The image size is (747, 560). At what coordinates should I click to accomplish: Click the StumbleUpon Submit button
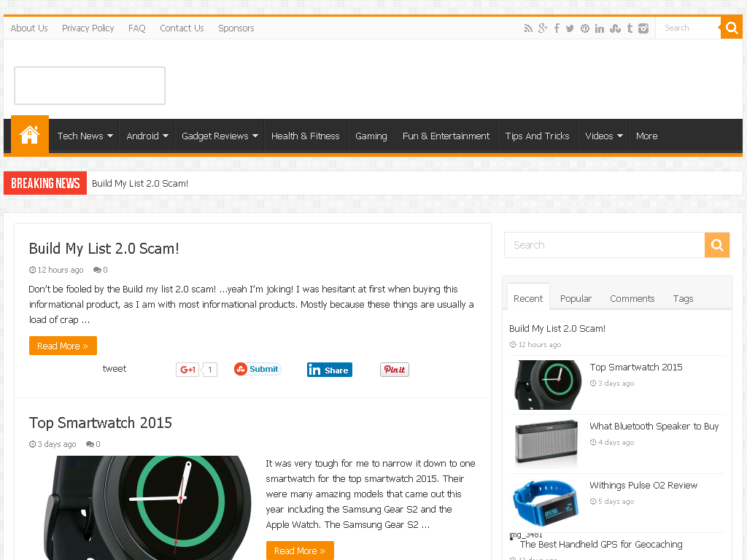point(258,369)
